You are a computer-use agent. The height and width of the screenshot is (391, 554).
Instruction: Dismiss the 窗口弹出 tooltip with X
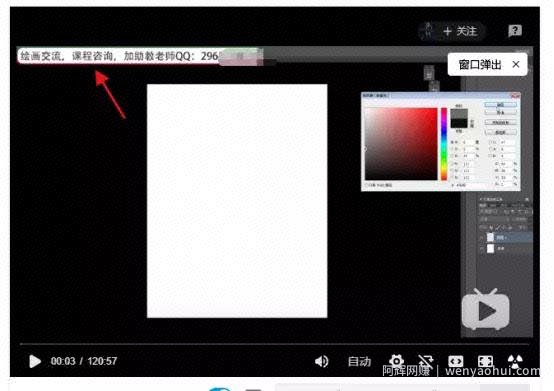click(516, 64)
